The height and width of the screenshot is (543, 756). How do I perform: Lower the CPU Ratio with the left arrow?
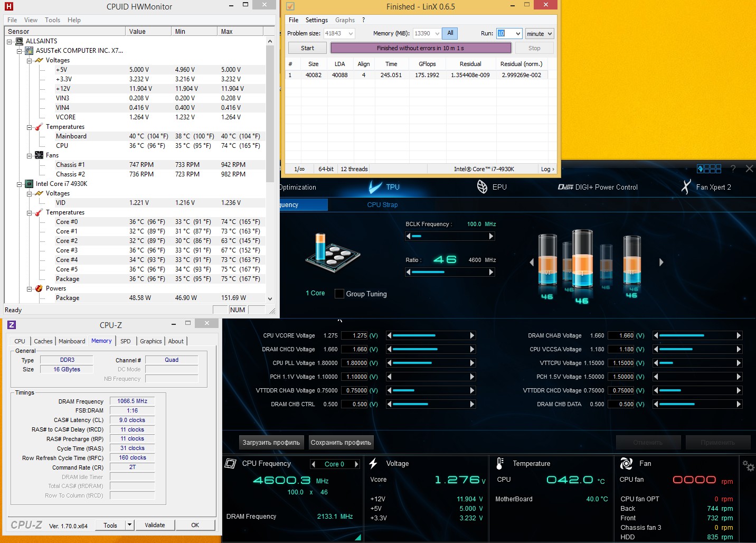[408, 272]
